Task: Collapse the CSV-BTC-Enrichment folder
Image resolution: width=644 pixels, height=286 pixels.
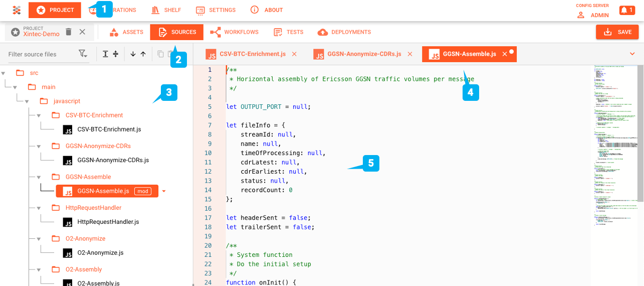Action: tap(39, 115)
